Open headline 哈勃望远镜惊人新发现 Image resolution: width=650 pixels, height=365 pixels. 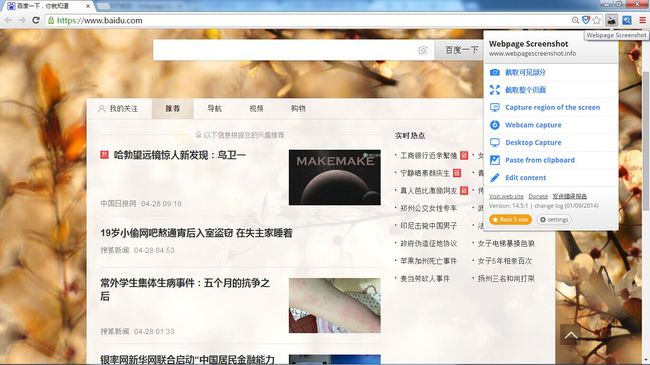tap(179, 155)
